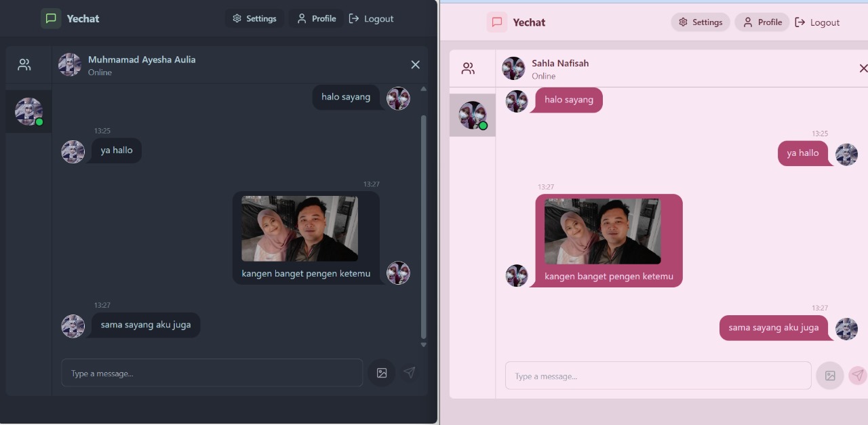Image resolution: width=868 pixels, height=425 pixels.
Task: Open Settings in the pink window
Action: point(701,22)
